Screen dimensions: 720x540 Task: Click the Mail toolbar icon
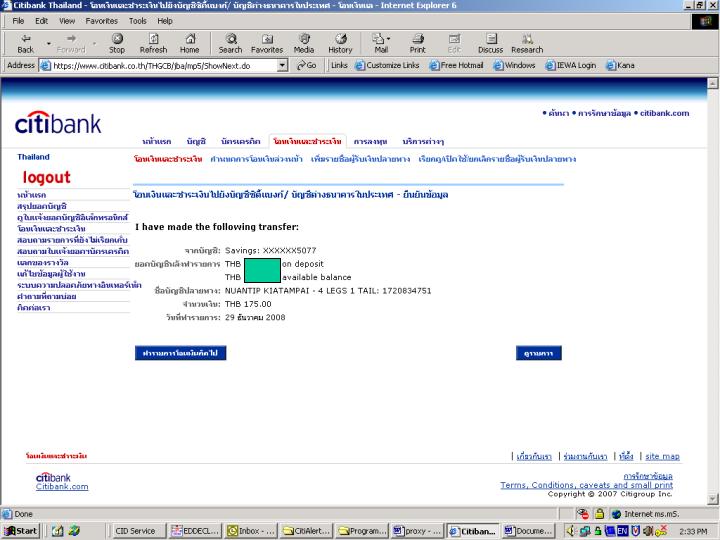click(381, 44)
